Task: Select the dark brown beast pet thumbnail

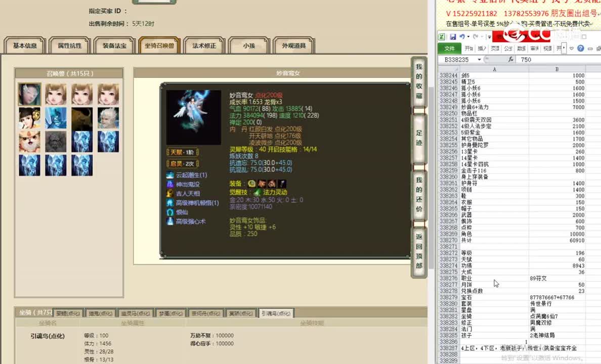Action: 82,118
